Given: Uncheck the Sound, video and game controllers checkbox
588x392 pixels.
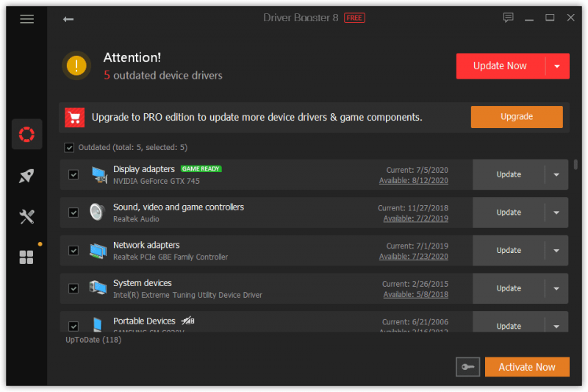Looking at the screenshot, I should 73,213.
